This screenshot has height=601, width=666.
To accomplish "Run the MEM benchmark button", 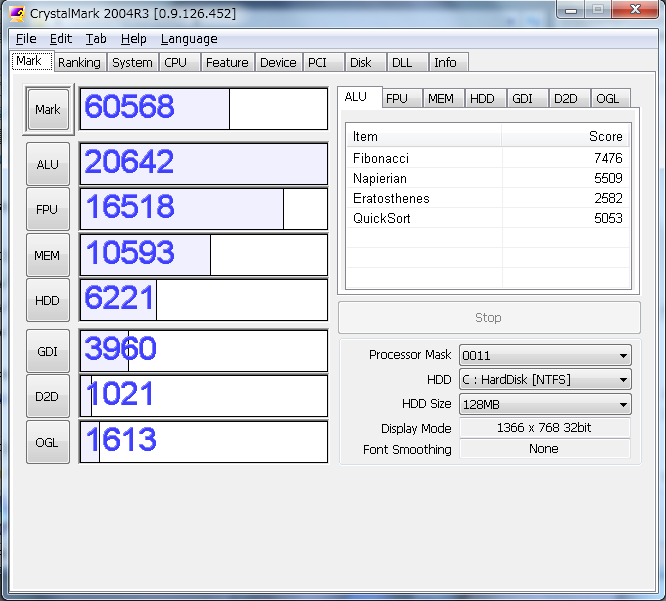I will tap(48, 255).
